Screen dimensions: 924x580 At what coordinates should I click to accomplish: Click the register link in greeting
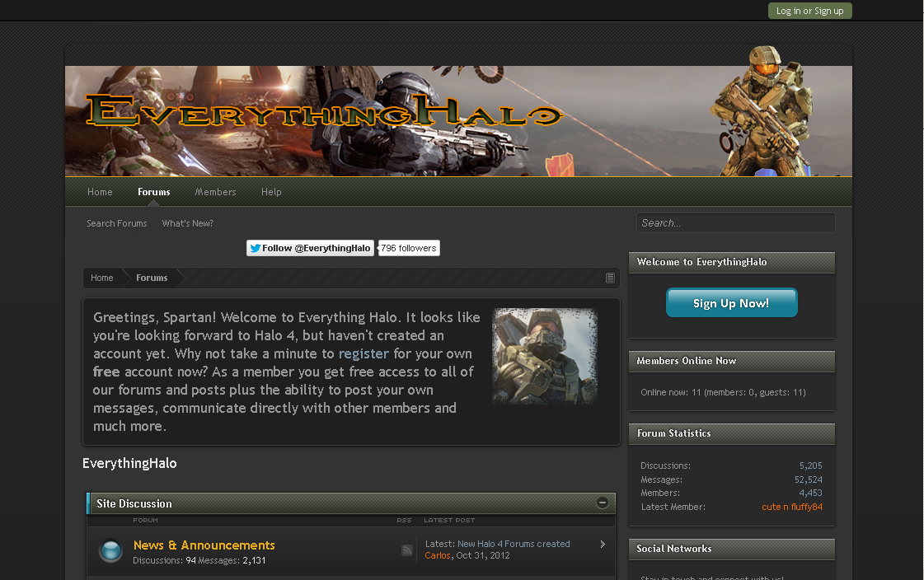point(364,354)
